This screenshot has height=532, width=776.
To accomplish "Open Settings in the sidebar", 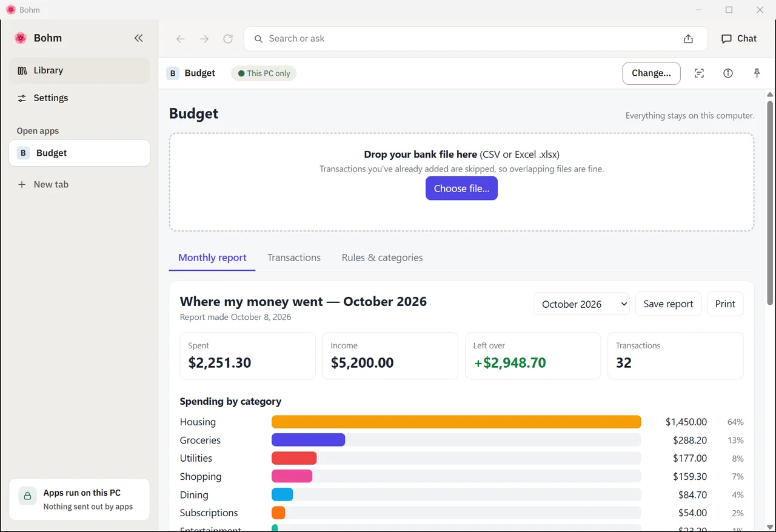I will (79, 98).
